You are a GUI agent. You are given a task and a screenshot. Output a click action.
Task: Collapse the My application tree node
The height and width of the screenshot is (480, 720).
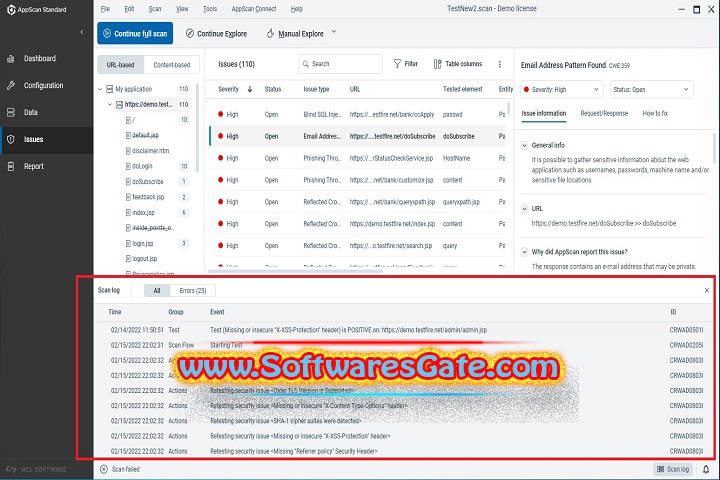pos(100,89)
